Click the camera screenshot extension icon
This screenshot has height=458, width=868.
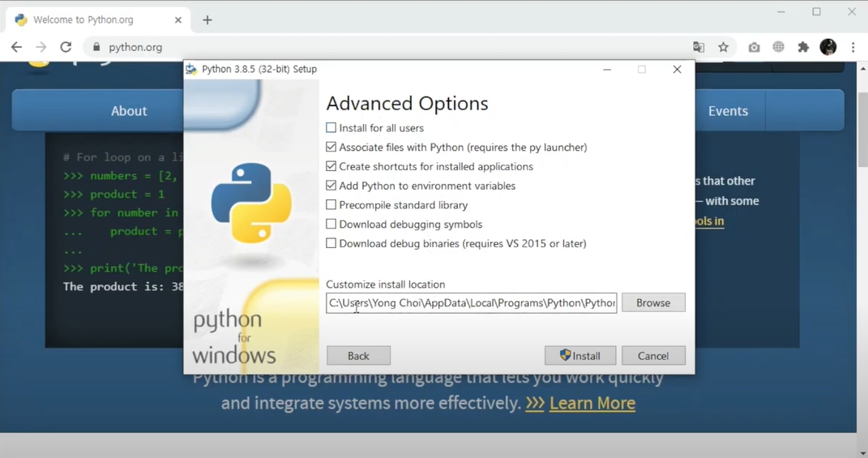pyautogui.click(x=754, y=47)
